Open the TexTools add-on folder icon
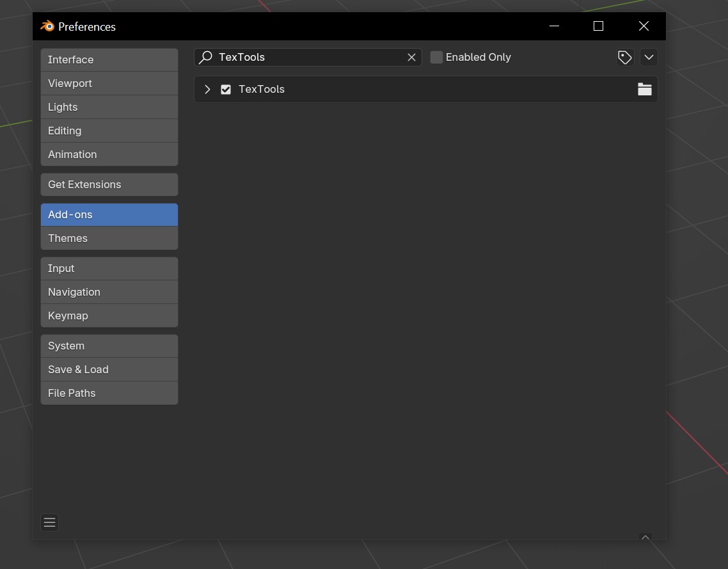 click(644, 89)
